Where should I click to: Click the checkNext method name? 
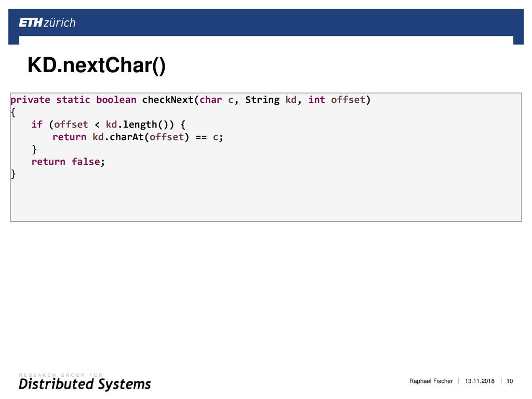(168, 100)
